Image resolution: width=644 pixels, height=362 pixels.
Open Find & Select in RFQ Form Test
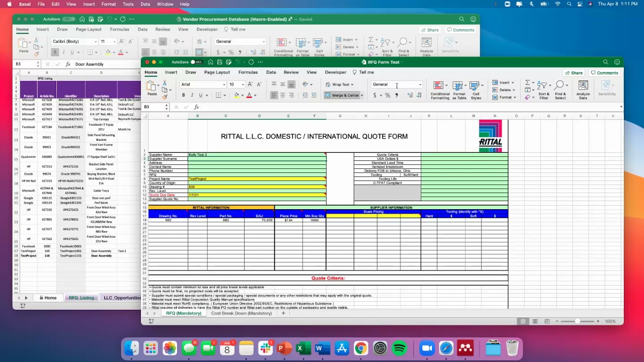[x=560, y=90]
